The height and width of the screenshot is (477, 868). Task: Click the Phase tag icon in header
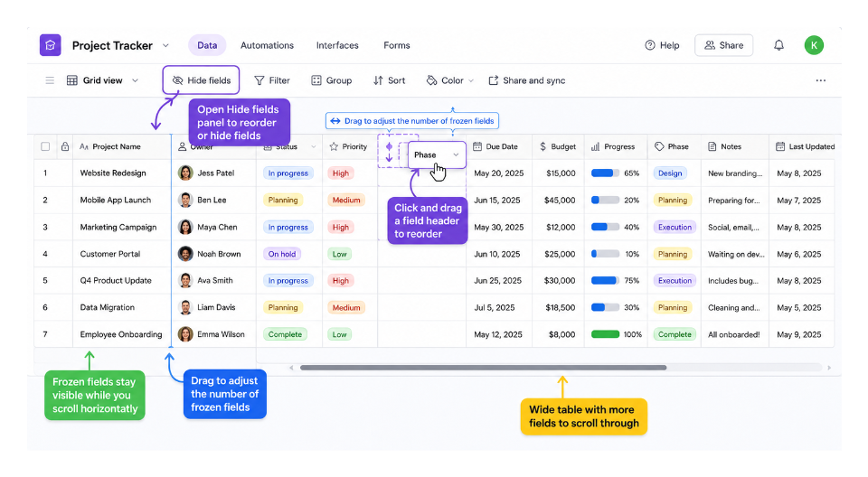click(x=659, y=146)
